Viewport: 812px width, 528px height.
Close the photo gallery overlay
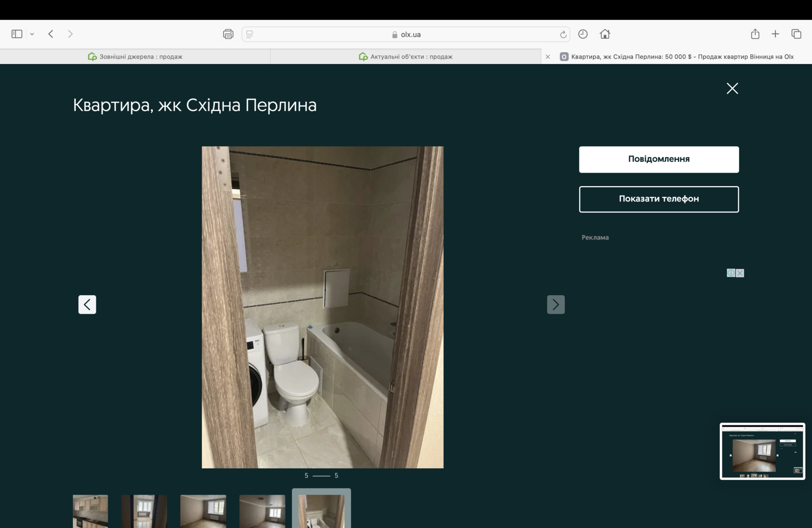pyautogui.click(x=732, y=88)
